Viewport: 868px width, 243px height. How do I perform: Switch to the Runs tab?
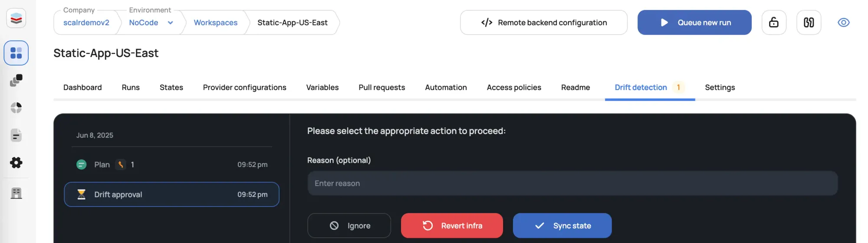coord(131,87)
